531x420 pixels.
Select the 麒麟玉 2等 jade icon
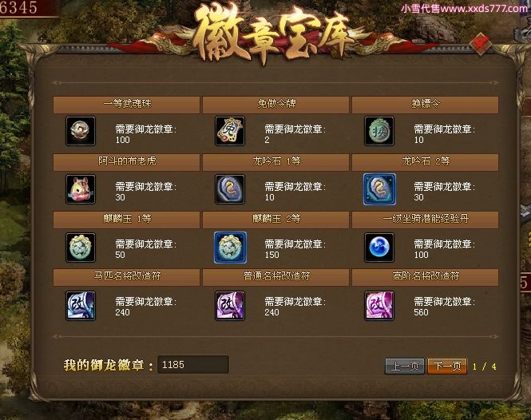(230, 248)
